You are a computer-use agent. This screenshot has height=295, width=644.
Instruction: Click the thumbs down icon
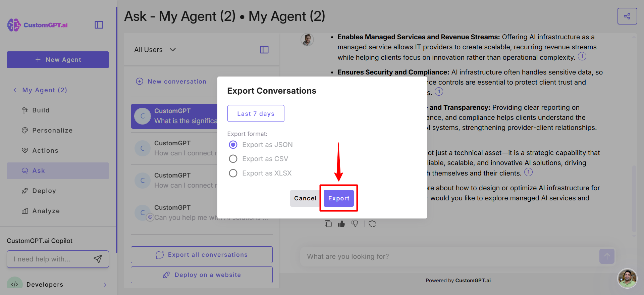coord(355,224)
